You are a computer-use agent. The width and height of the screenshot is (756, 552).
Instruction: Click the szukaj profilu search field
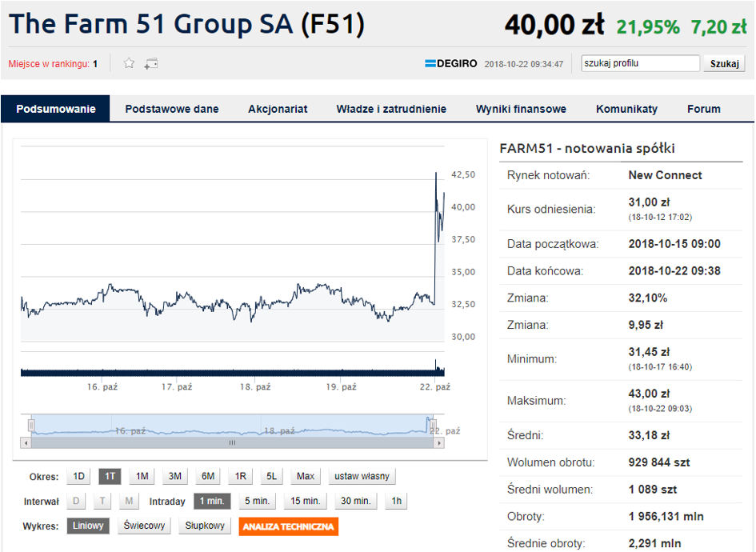pos(640,63)
